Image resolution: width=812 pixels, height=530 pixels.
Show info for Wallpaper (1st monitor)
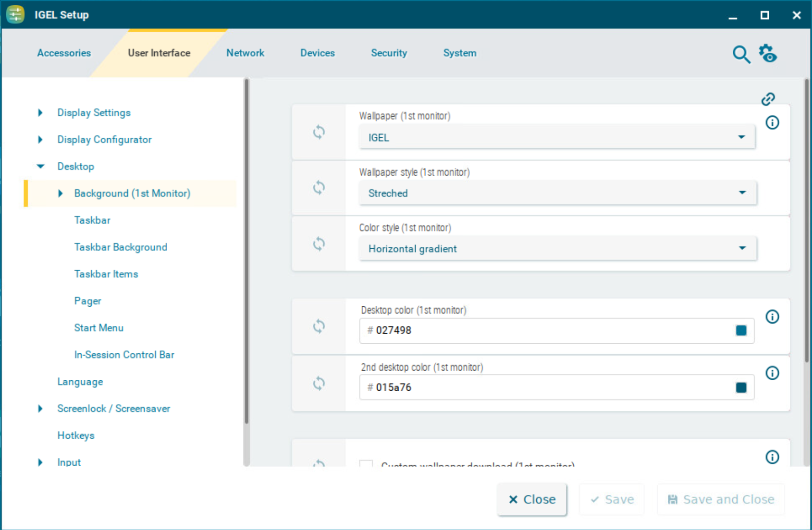(x=772, y=123)
